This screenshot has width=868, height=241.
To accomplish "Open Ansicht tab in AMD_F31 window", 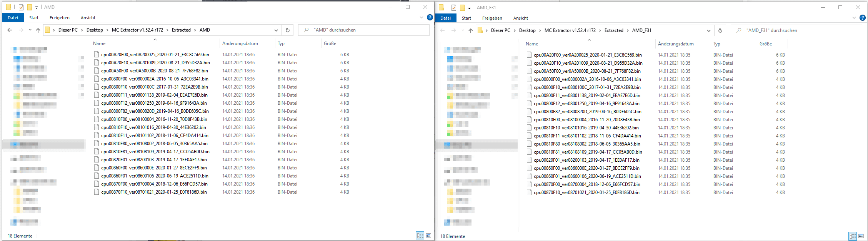I will [x=521, y=18].
